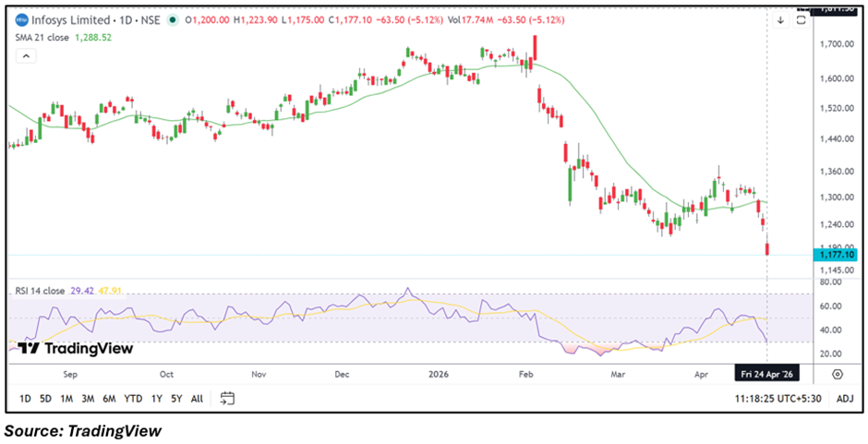Click the fullscreen frame icon at top right

[x=802, y=19]
